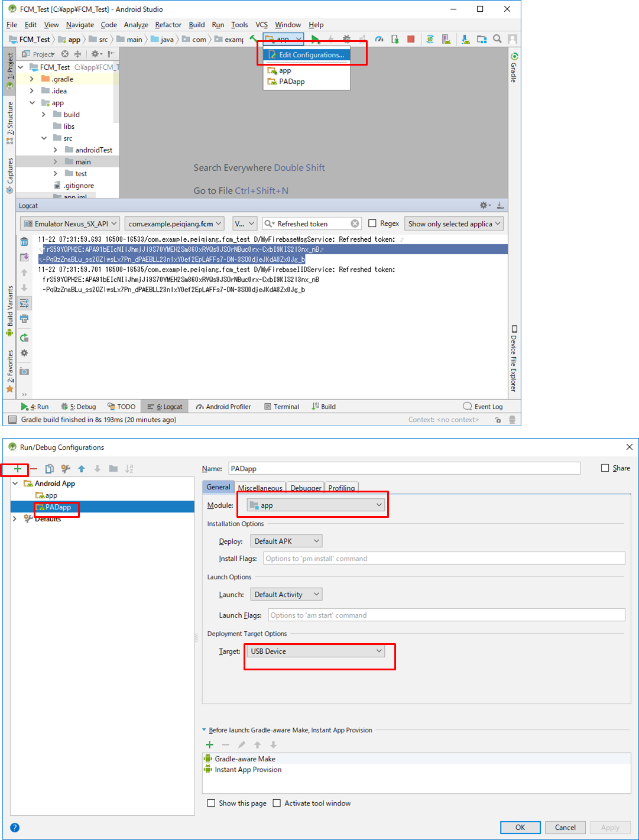The width and height of the screenshot is (639, 840).
Task: Open the log level V... dropdown
Action: [x=245, y=223]
